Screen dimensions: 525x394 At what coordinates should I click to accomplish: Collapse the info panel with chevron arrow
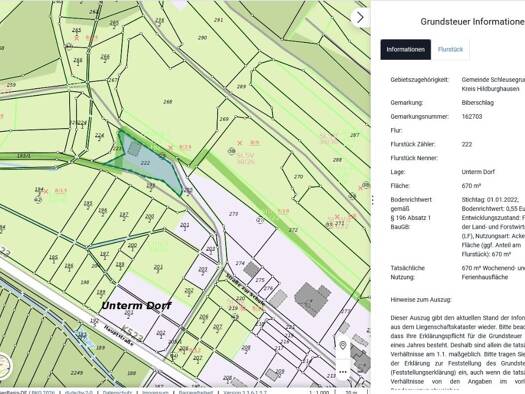360,17
